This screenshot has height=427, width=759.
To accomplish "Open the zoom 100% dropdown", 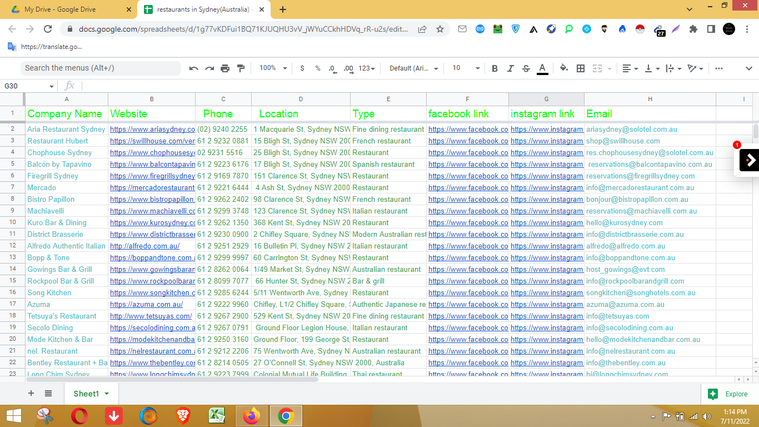I will coord(272,69).
